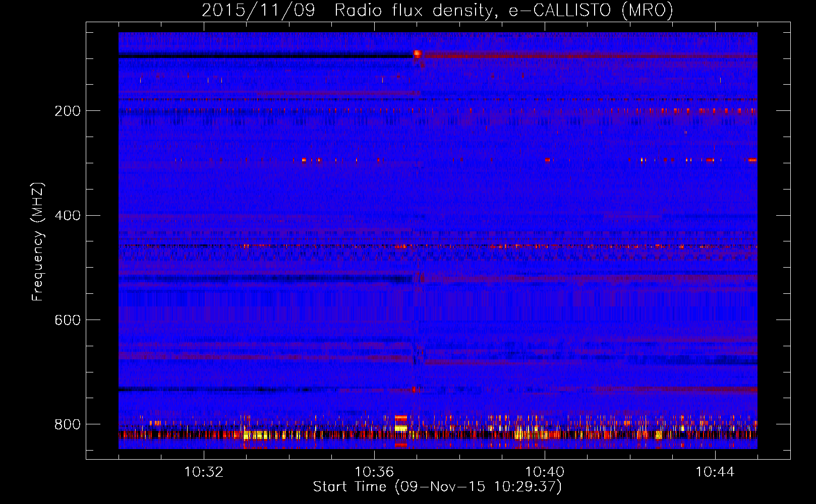Click the plot title '2015/11/09 Radio flux density'

coord(437,10)
